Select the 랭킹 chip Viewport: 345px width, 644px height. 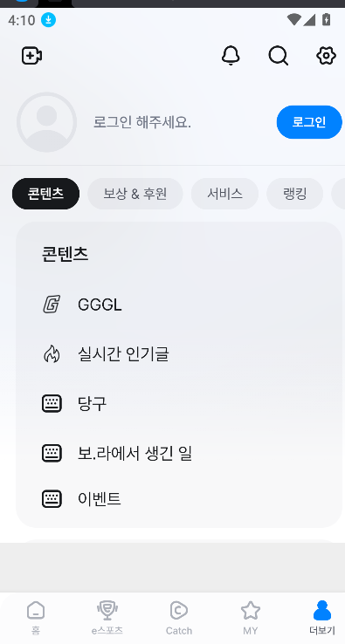click(x=295, y=194)
